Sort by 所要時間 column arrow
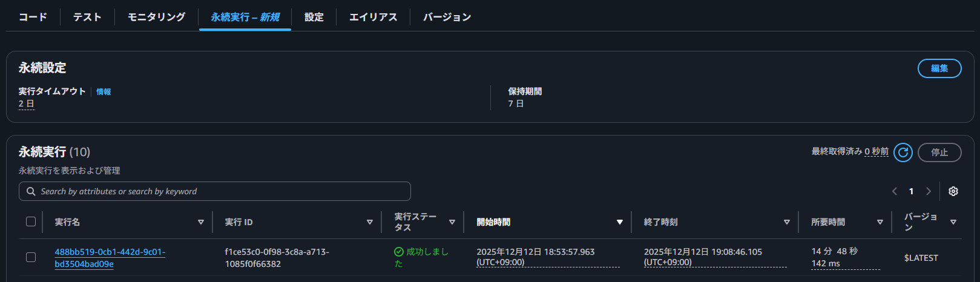 click(880, 222)
